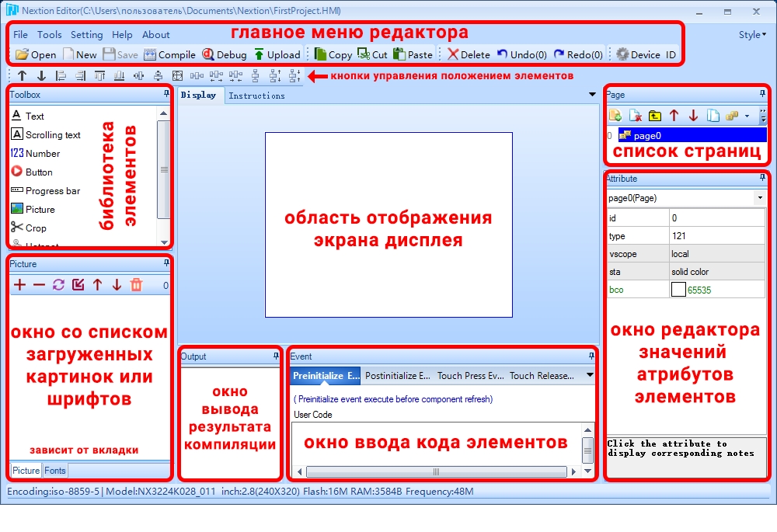Viewport: 777px width, 532px height.
Task: Open Page toolbar overflow options
Action: [763, 116]
